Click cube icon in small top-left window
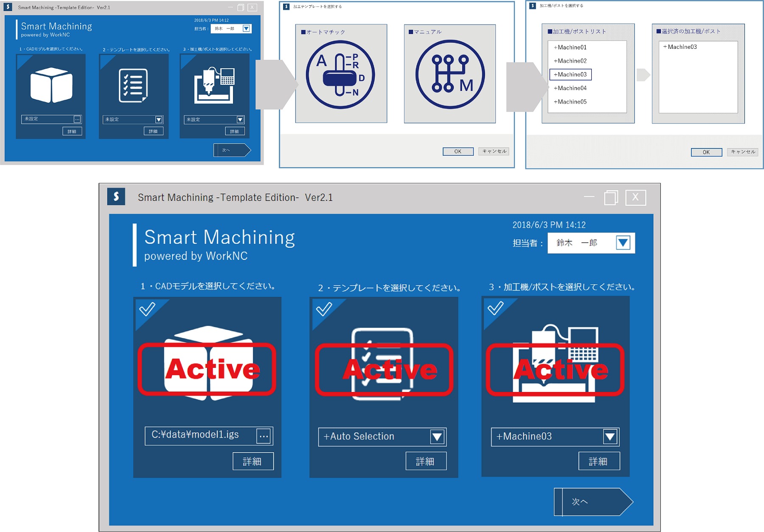 51,85
